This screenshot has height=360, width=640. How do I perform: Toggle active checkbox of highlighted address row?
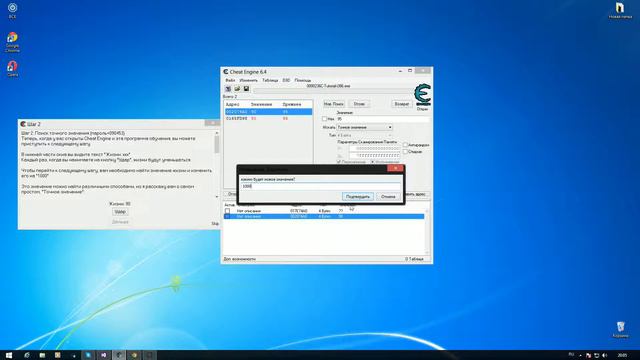227,216
